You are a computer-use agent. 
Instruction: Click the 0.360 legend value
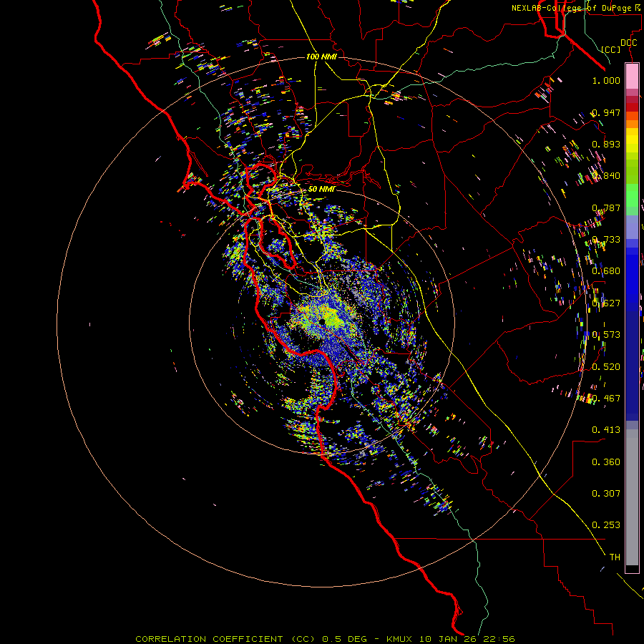point(606,462)
